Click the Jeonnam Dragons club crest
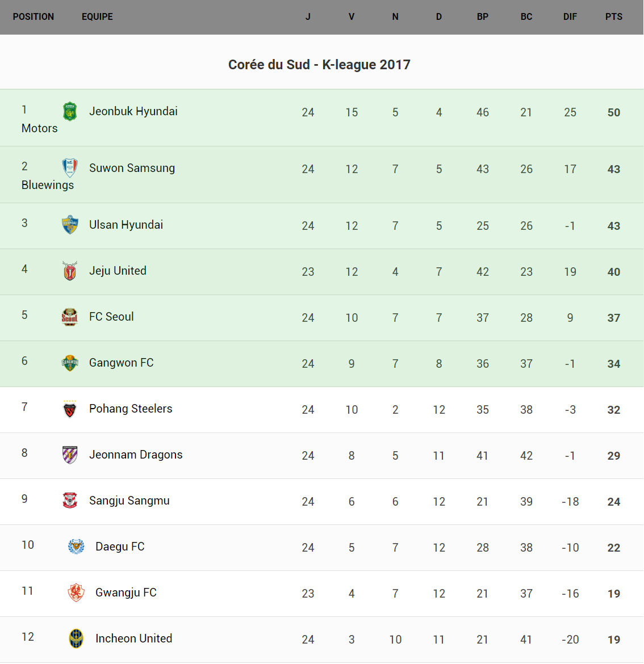The width and height of the screenshot is (644, 664). pyautogui.click(x=70, y=455)
